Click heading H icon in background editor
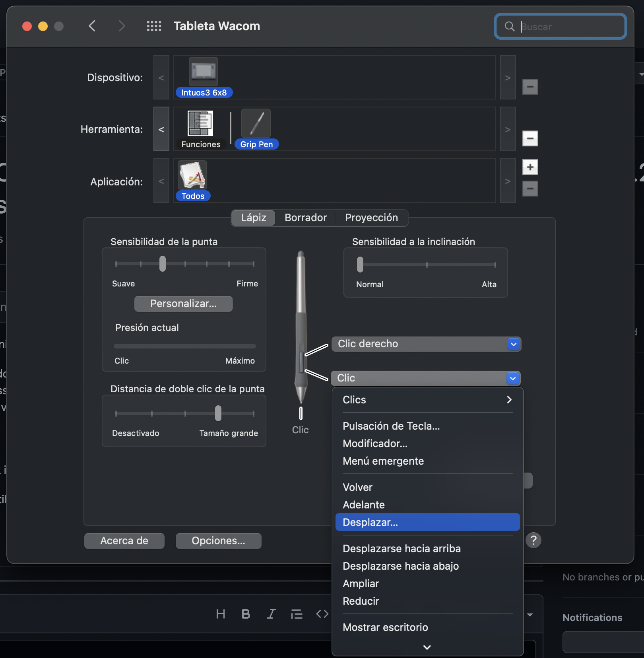 tap(221, 614)
